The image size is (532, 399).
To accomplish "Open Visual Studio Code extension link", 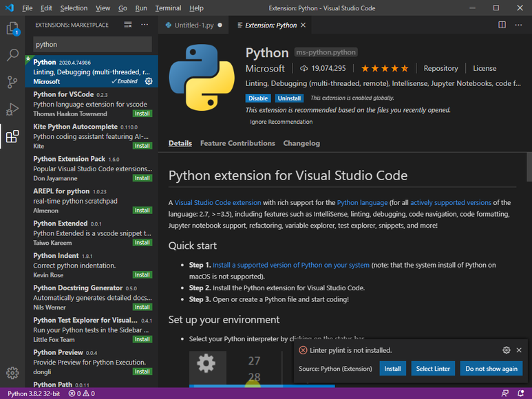I will pyautogui.click(x=217, y=203).
